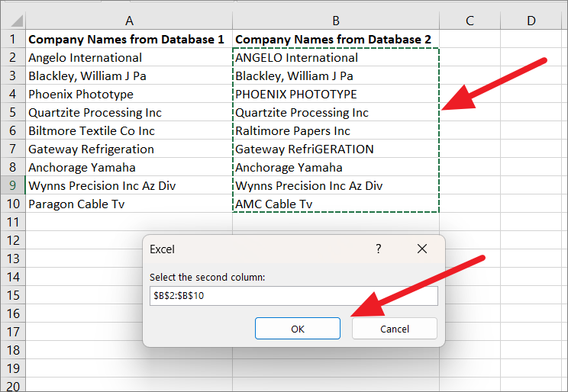Select cell 'Quartzite Processing Inc' in column B
568x392 pixels.
pos(336,112)
